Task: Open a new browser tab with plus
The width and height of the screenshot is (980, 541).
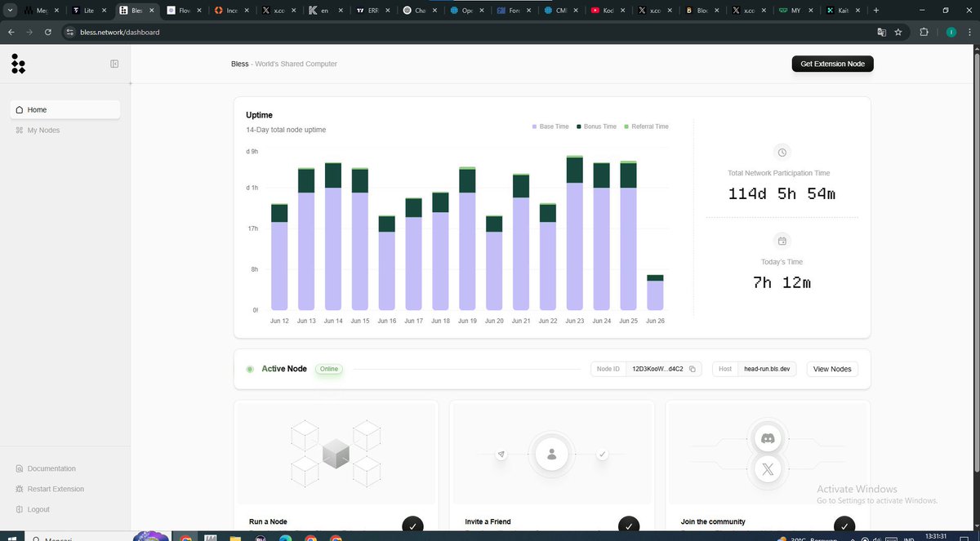Action: click(x=876, y=11)
